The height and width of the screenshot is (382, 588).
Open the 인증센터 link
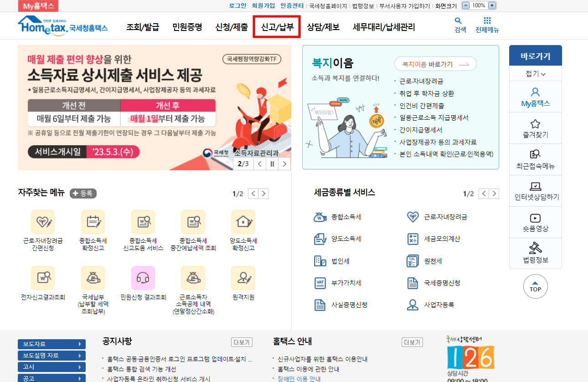pyautogui.click(x=292, y=5)
